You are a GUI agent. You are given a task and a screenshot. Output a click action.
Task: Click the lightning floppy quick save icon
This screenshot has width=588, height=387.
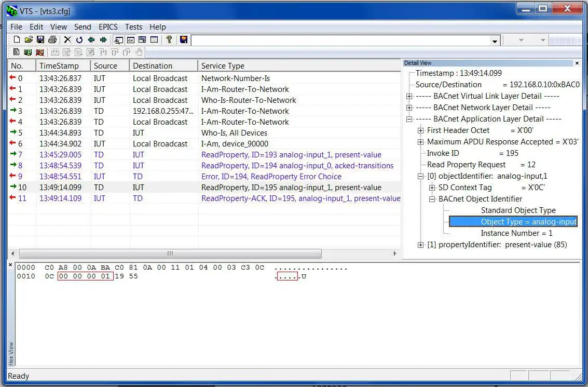pos(184,39)
